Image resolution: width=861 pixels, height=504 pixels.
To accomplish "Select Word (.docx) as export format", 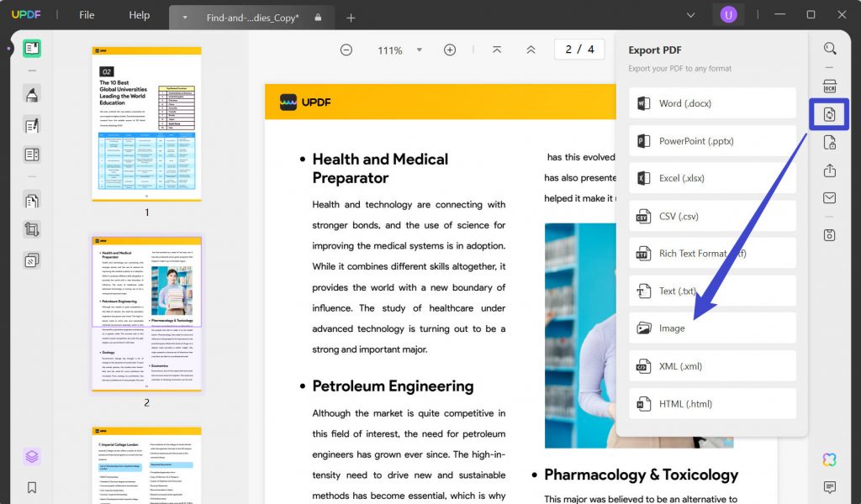I will coord(711,102).
